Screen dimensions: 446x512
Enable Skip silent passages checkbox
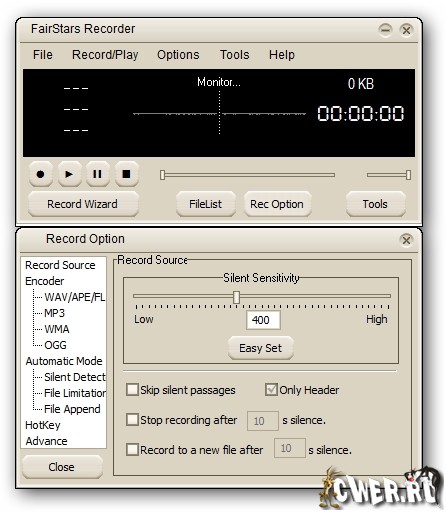132,389
